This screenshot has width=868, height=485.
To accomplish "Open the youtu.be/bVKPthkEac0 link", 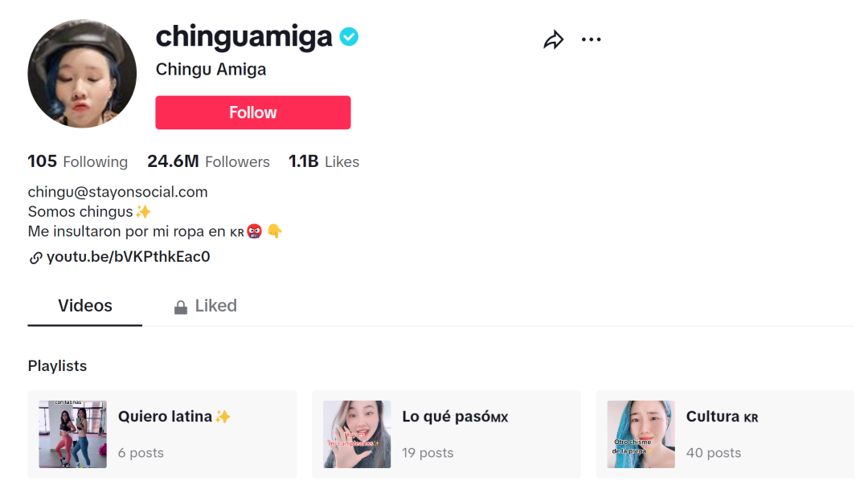I will click(x=128, y=257).
